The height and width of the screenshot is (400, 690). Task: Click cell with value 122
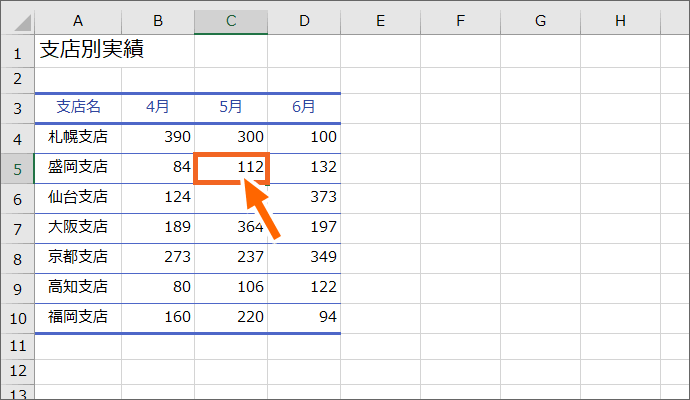tap(304, 288)
